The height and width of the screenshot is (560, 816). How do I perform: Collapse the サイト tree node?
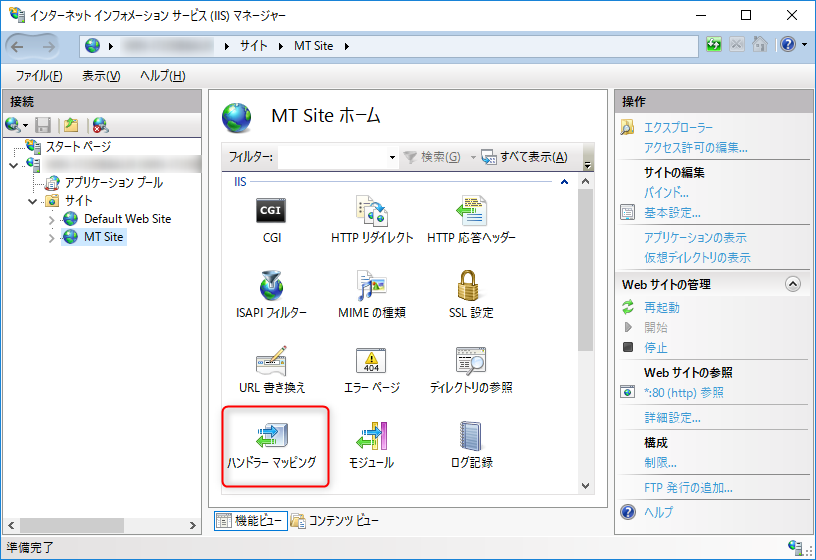tap(33, 201)
